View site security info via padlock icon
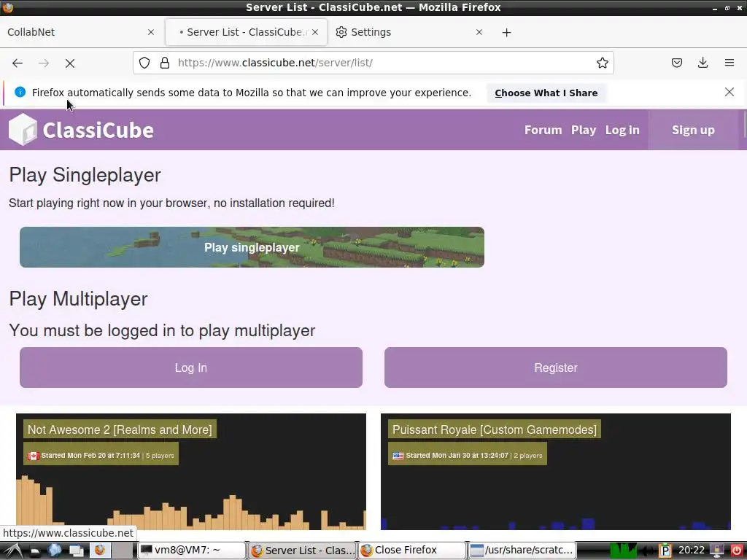 [165, 63]
